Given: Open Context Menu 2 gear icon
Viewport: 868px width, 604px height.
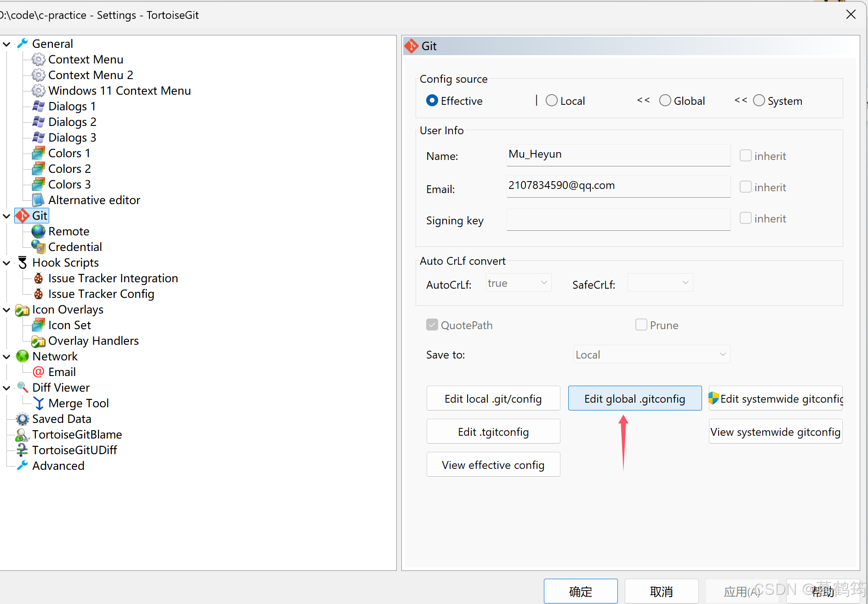Looking at the screenshot, I should [x=39, y=75].
